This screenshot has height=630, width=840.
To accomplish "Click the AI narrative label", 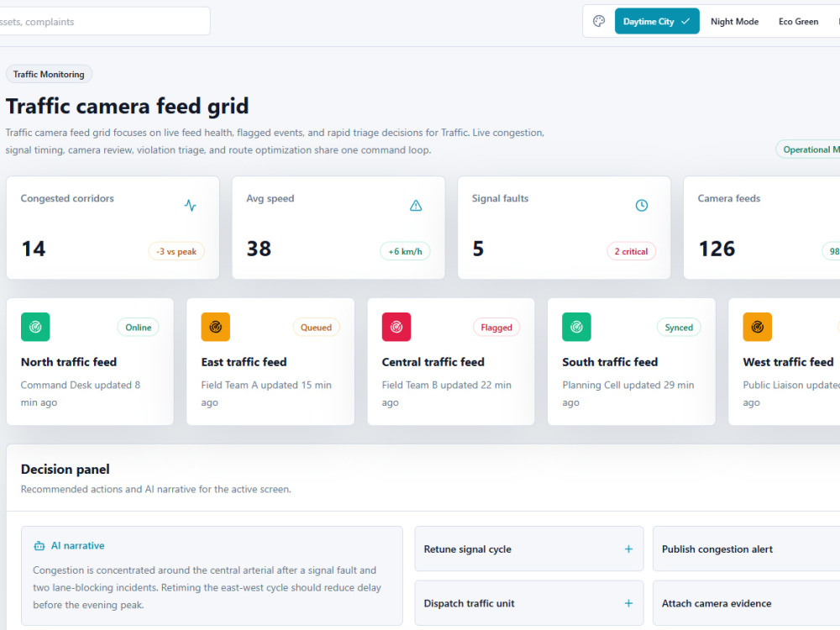I will click(x=77, y=546).
